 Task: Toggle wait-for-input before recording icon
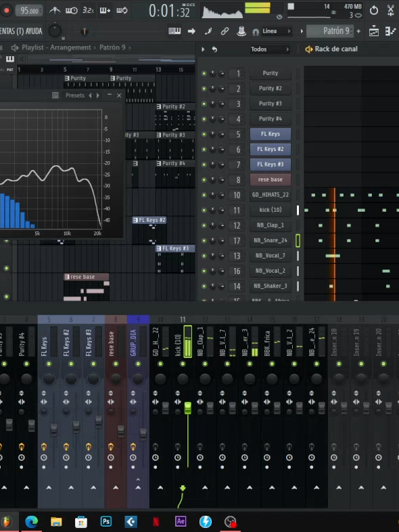[71, 11]
